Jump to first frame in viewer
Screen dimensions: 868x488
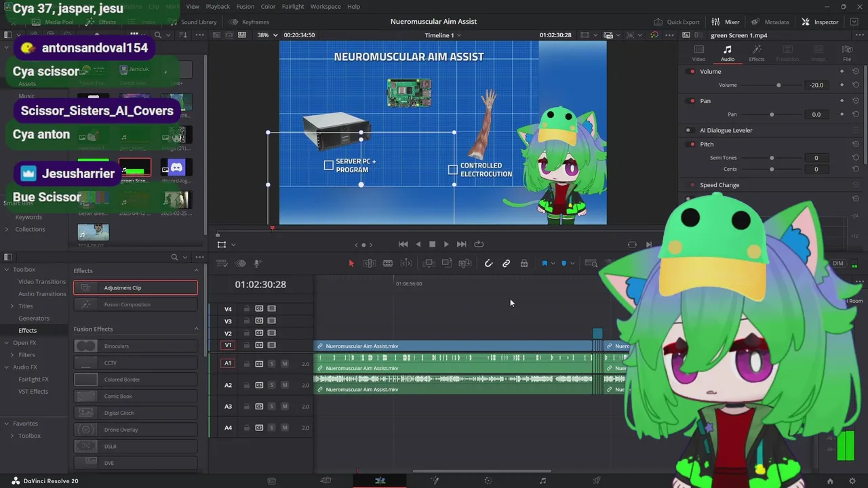pyautogui.click(x=403, y=244)
